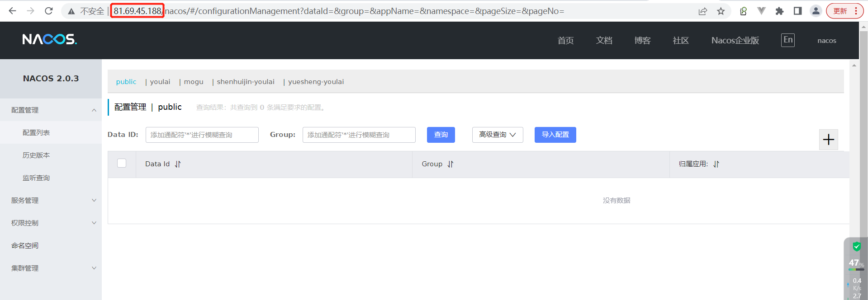Click the sort icon beside 归属应用
The width and height of the screenshot is (868, 300).
point(716,164)
